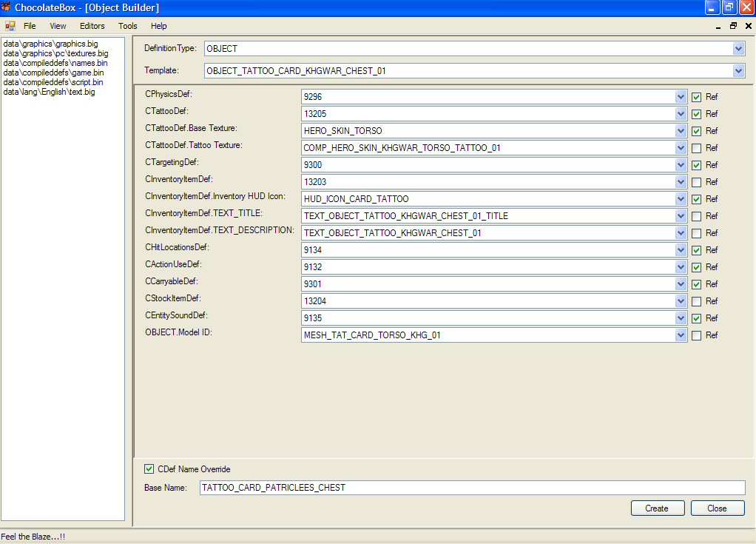Minimize the inner Object Builder window
Screen dimensions: 756x544
tap(718, 26)
